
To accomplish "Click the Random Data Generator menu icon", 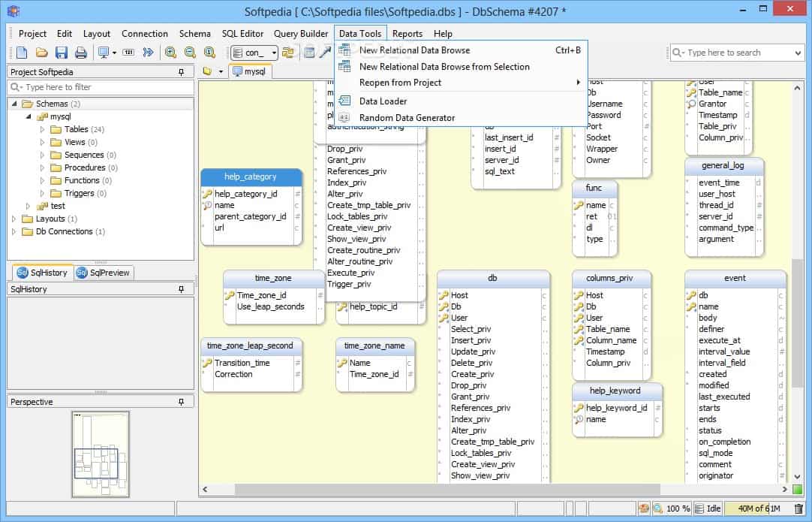I will pyautogui.click(x=344, y=118).
